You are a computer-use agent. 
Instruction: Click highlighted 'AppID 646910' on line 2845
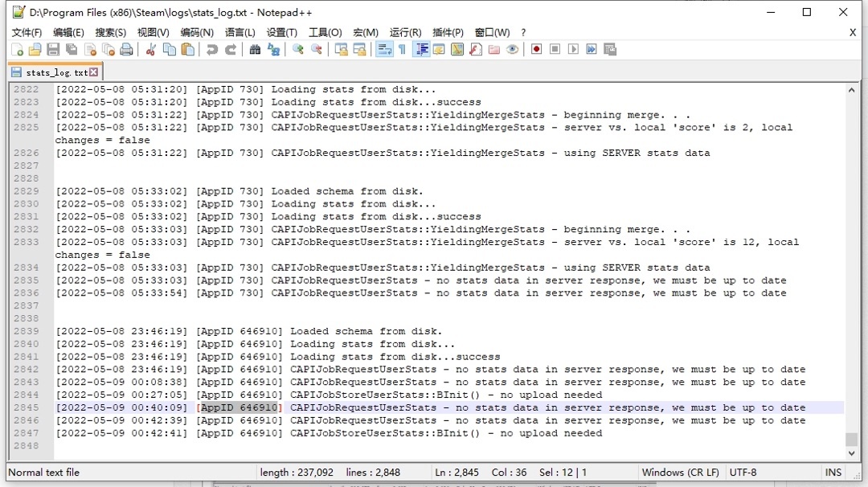240,408
